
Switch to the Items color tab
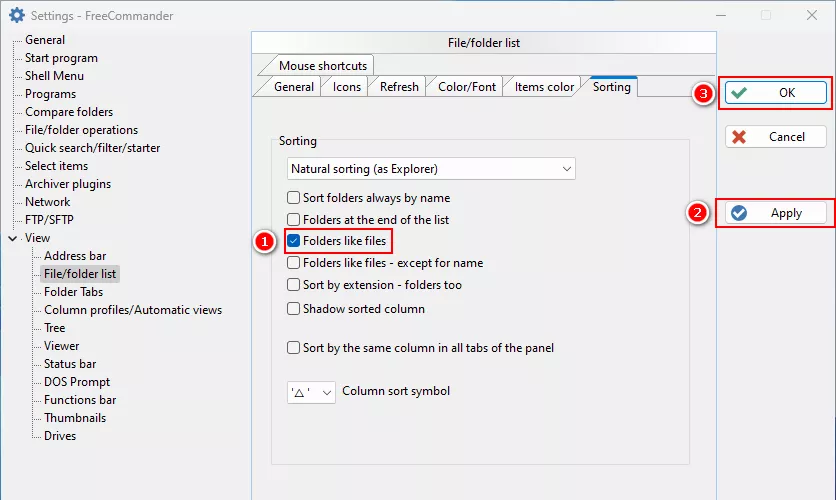tap(544, 87)
